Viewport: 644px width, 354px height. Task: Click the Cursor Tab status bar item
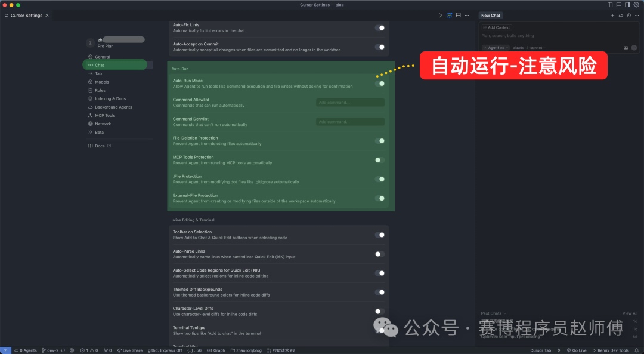(x=540, y=350)
